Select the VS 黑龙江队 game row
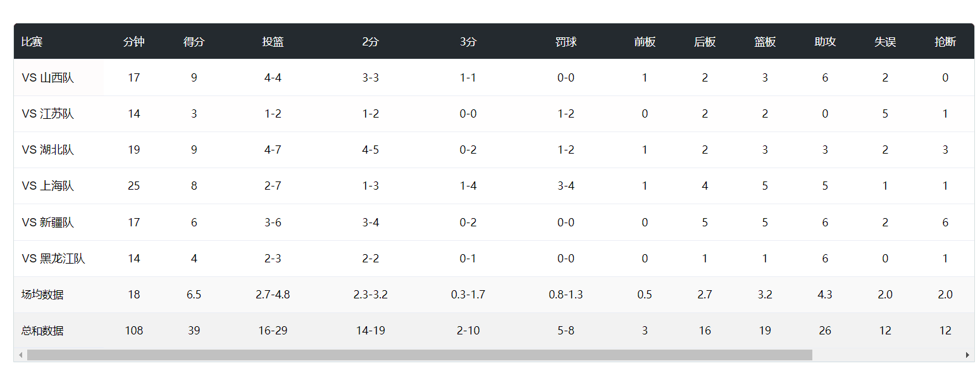This screenshot has height=373, width=980. (53, 259)
